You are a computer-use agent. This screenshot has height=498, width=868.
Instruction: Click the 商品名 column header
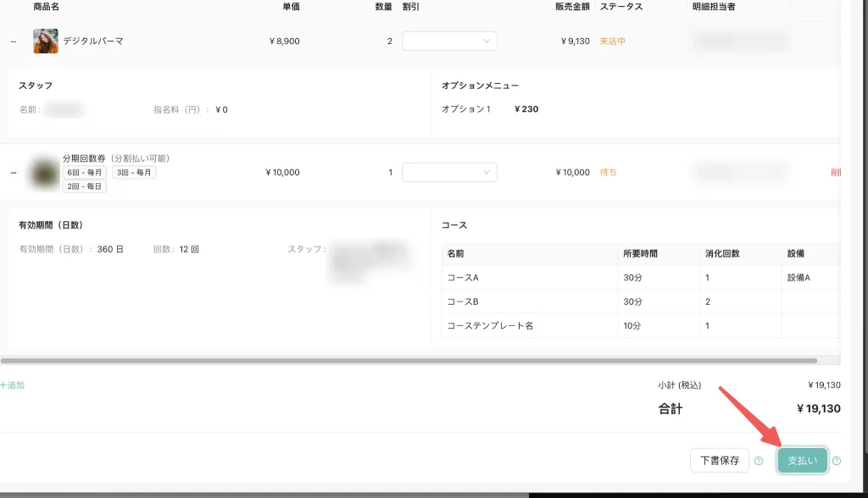click(46, 7)
